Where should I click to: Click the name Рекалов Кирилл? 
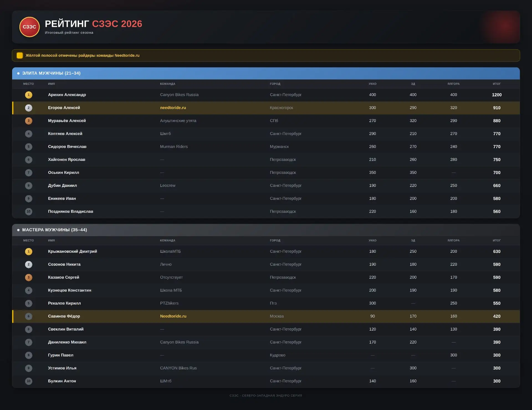[64, 303]
